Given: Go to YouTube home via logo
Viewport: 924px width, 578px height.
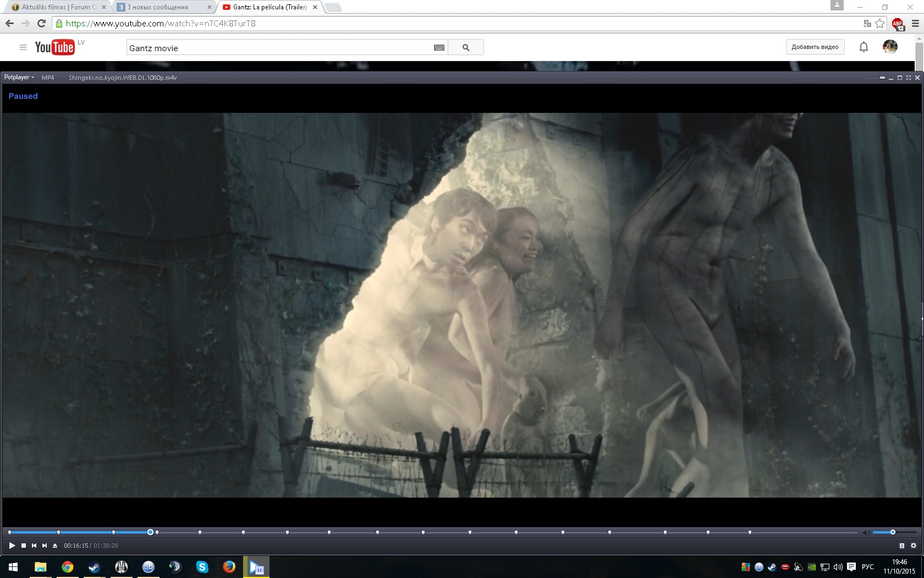Looking at the screenshot, I should (54, 47).
